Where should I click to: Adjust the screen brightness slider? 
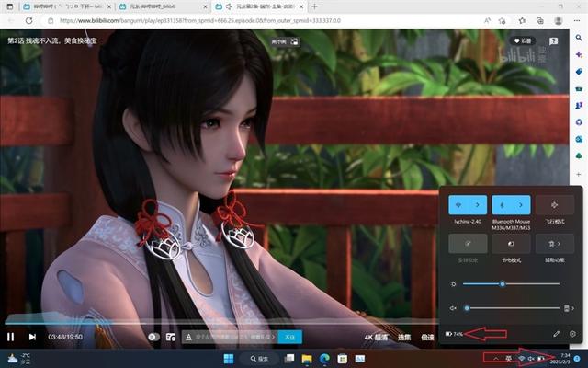pyautogui.click(x=511, y=284)
